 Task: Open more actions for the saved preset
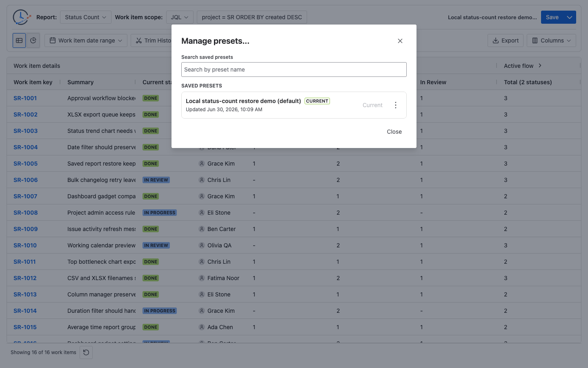(x=395, y=105)
